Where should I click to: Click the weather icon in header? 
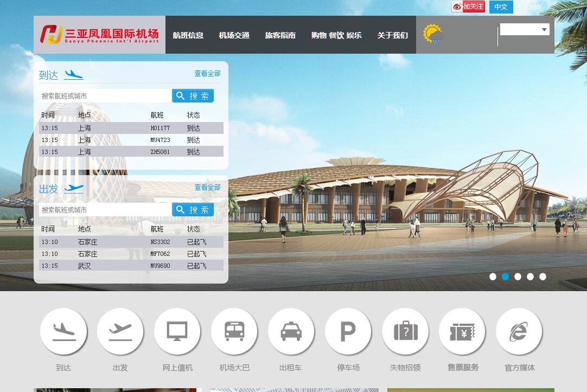432,35
